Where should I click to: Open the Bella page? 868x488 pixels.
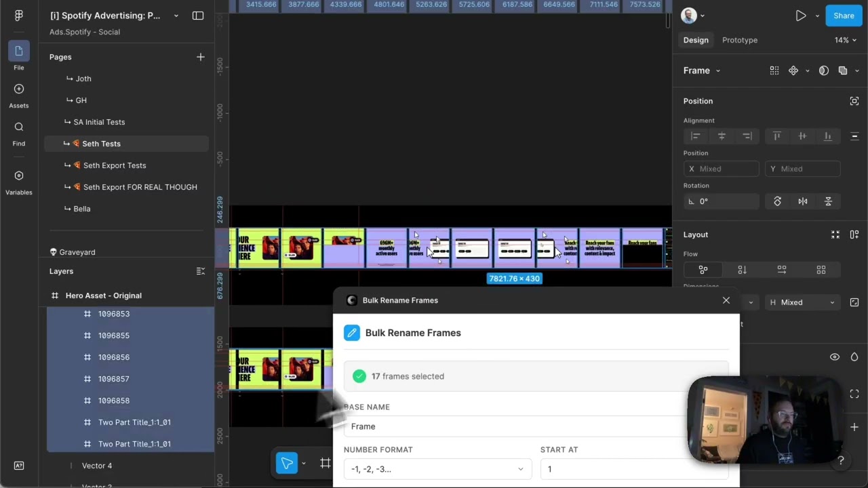[81, 209]
